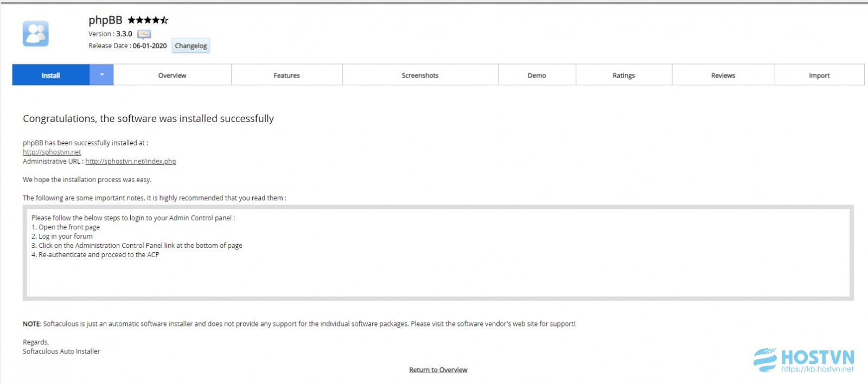Viewport: 868px width, 384px height.
Task: Visit the Administrative URL index.php link
Action: click(x=131, y=162)
